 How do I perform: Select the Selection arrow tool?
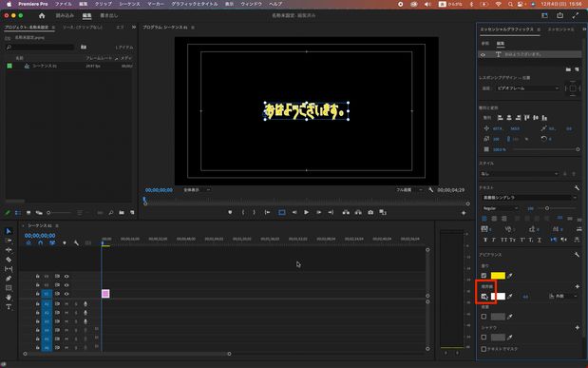(9, 231)
